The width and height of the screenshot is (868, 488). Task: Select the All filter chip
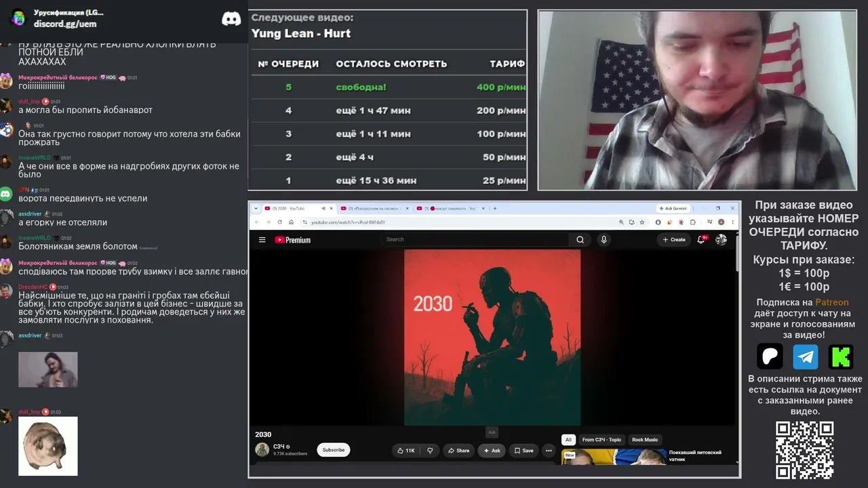pyautogui.click(x=568, y=440)
